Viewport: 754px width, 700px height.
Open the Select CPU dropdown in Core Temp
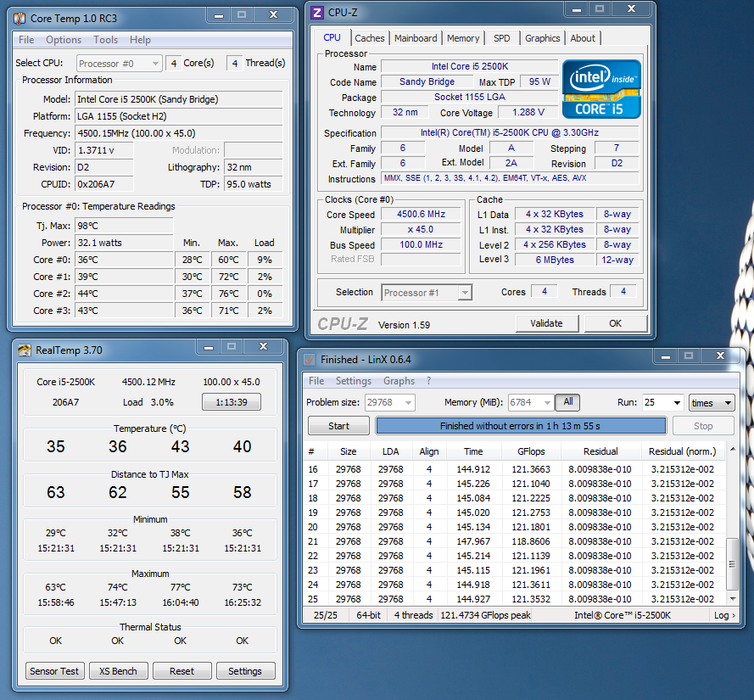[120, 64]
